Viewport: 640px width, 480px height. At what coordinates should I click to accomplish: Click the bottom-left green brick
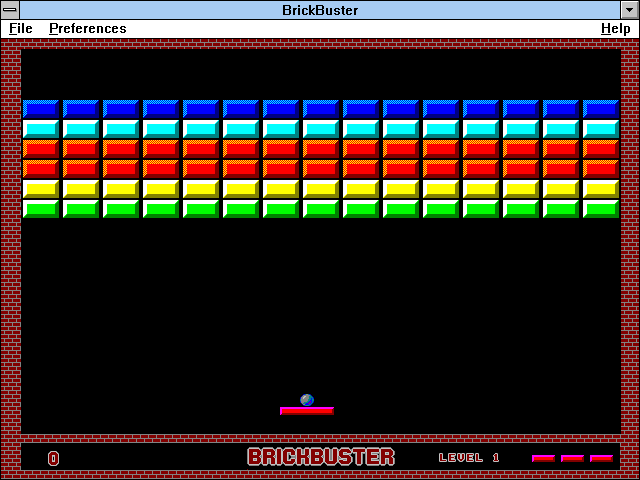pyautogui.click(x=41, y=208)
